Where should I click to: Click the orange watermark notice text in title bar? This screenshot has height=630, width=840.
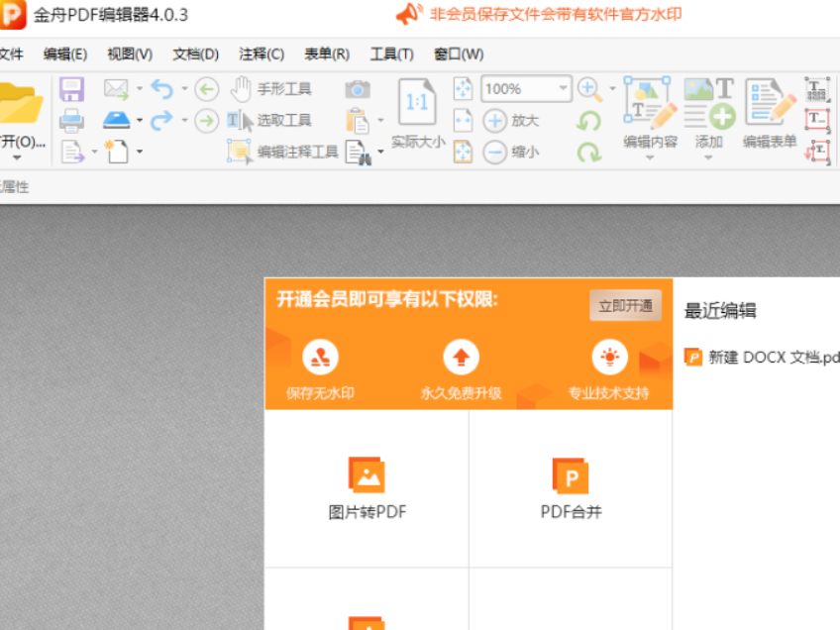(556, 15)
